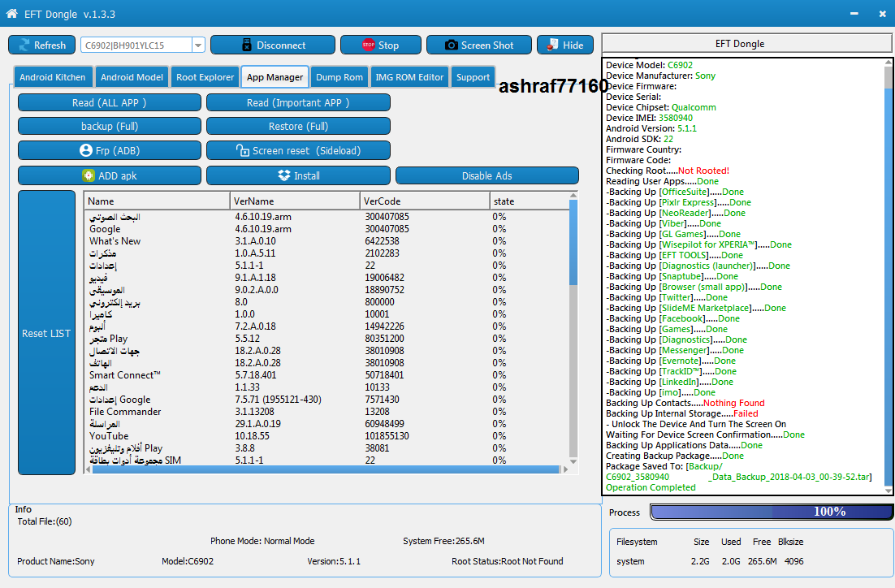
Task: Sort app list by Name column
Action: [x=157, y=201]
